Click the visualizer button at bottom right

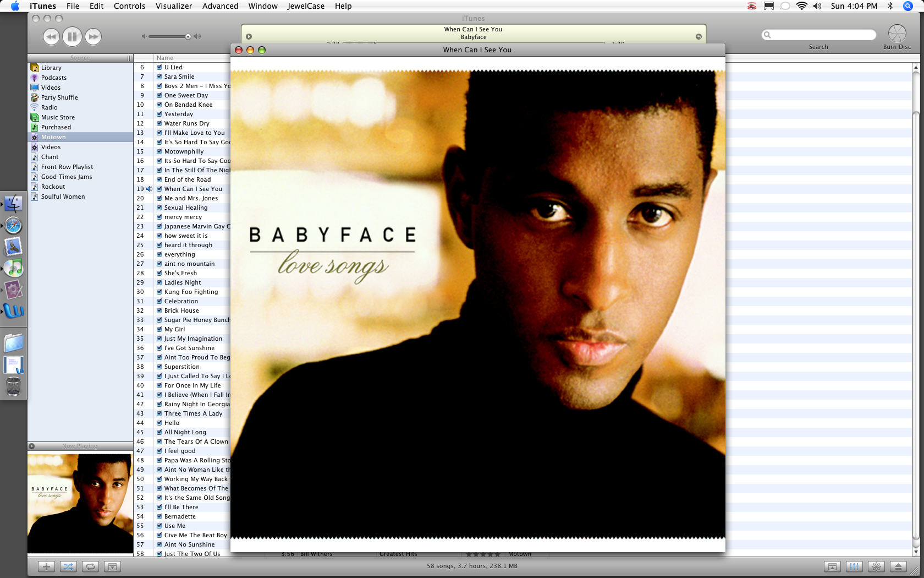[876, 566]
